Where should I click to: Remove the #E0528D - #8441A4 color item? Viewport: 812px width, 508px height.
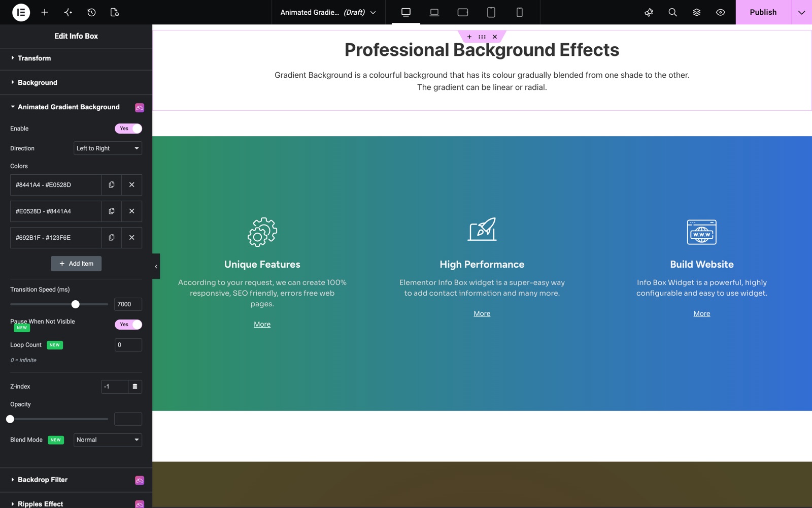coord(132,211)
